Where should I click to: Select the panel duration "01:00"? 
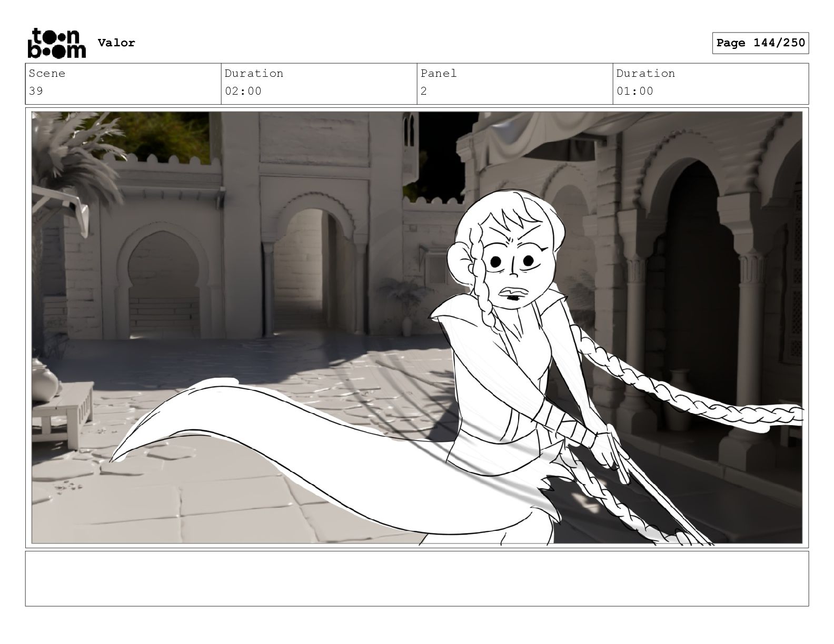click(635, 91)
